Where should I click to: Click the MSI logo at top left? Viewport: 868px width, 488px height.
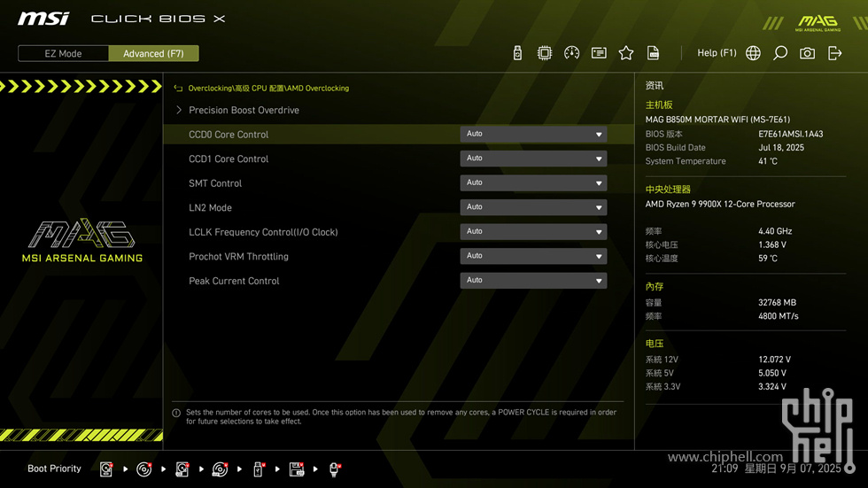43,19
